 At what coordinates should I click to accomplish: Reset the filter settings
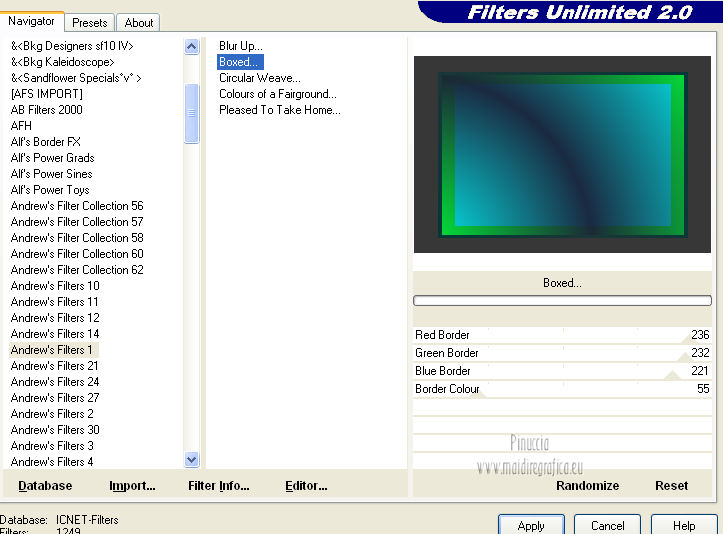click(x=671, y=486)
